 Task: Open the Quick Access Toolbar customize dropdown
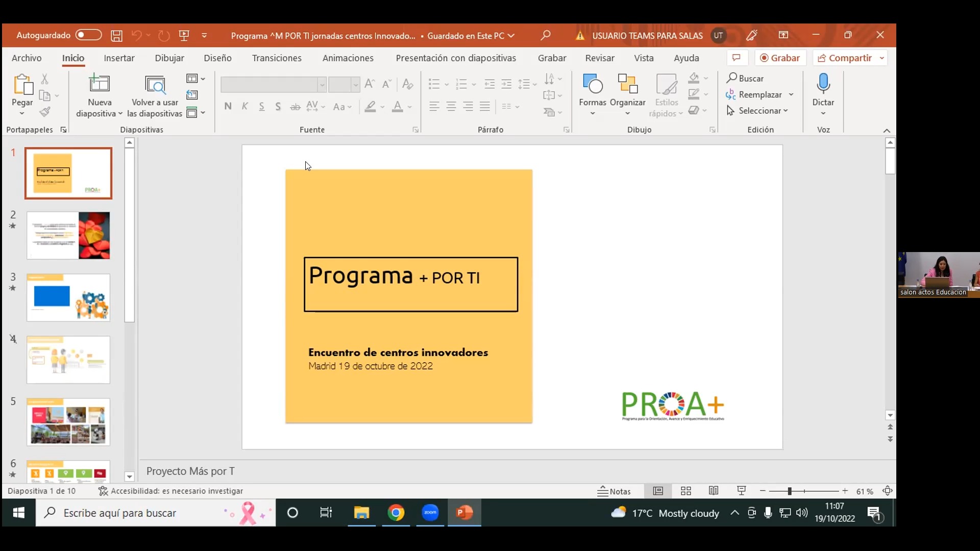point(204,36)
